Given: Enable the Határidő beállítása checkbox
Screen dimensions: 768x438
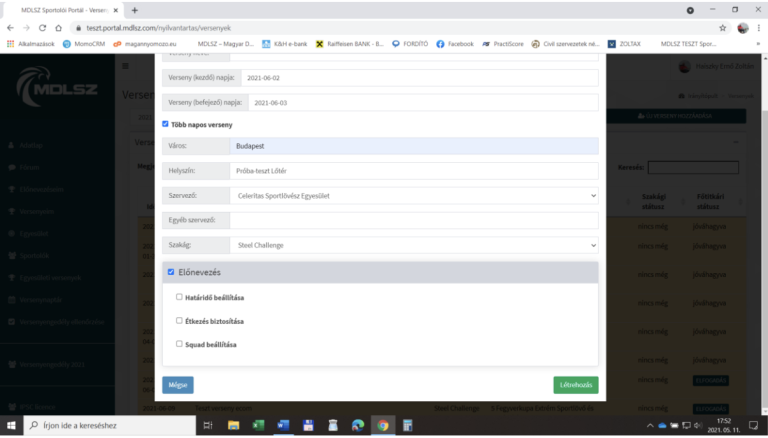Looking at the screenshot, I should point(179,297).
